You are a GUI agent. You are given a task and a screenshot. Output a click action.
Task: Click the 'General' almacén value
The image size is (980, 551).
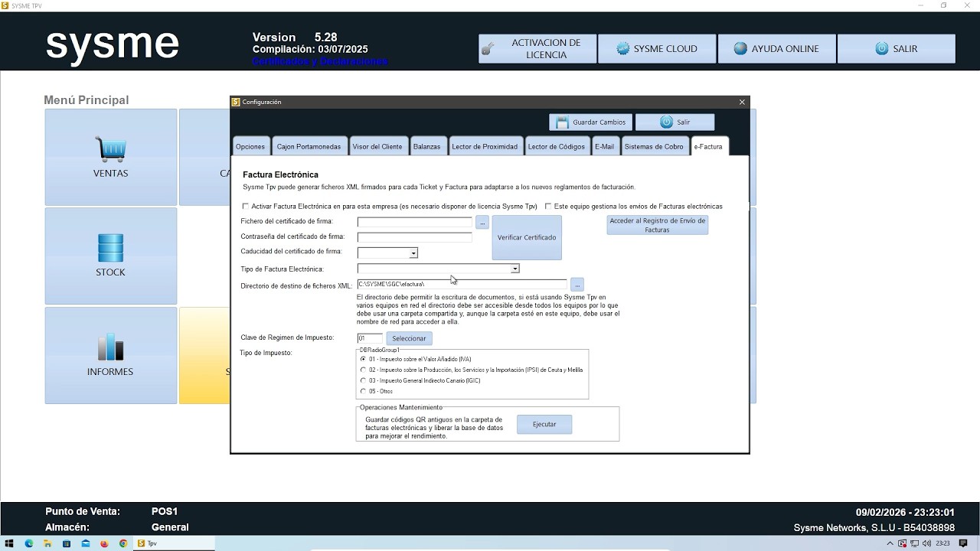(x=170, y=527)
